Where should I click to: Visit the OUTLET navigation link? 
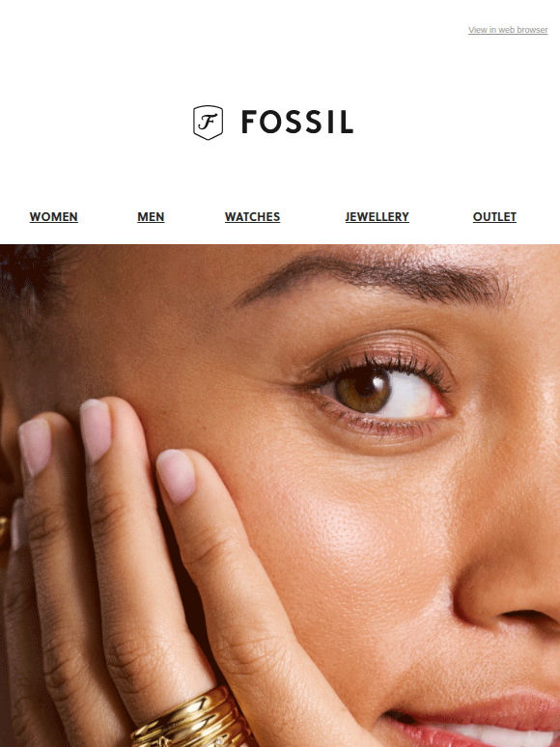point(494,217)
